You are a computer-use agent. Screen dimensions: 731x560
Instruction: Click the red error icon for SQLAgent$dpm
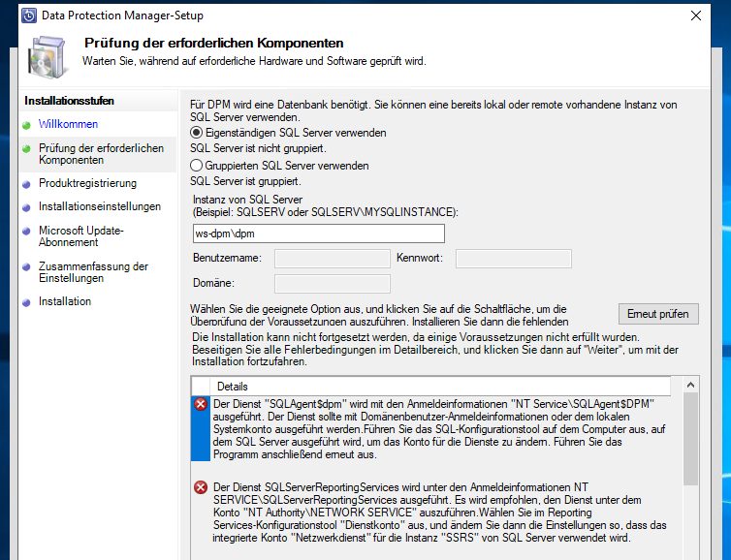coord(201,404)
